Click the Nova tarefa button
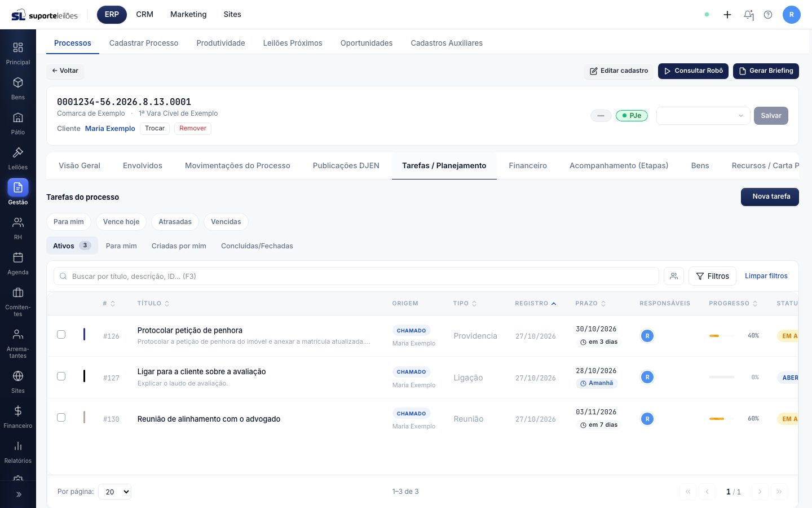This screenshot has width=812, height=508. [770, 197]
